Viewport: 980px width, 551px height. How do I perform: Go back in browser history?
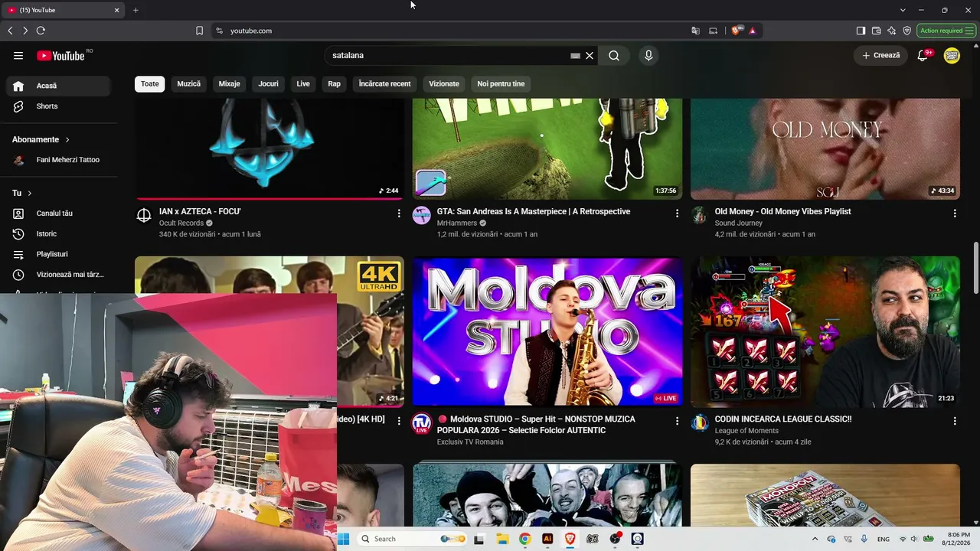[10, 31]
